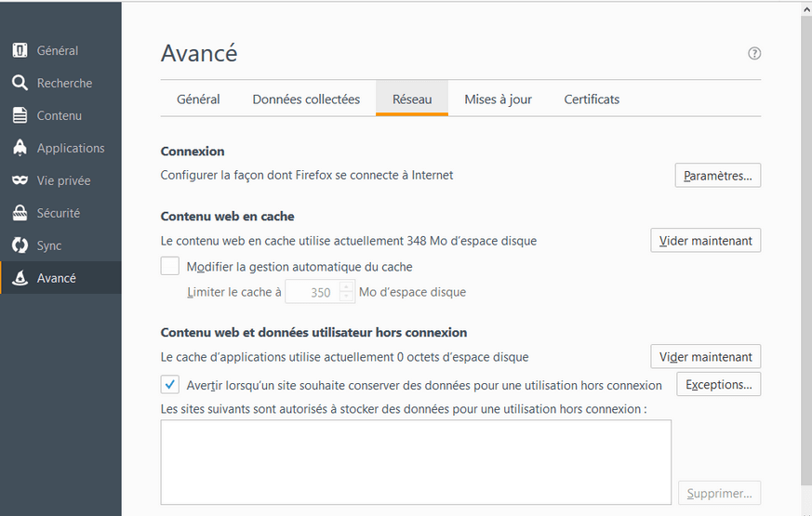This screenshot has width=812, height=516.
Task: Select the Réseau tab
Action: [412, 99]
